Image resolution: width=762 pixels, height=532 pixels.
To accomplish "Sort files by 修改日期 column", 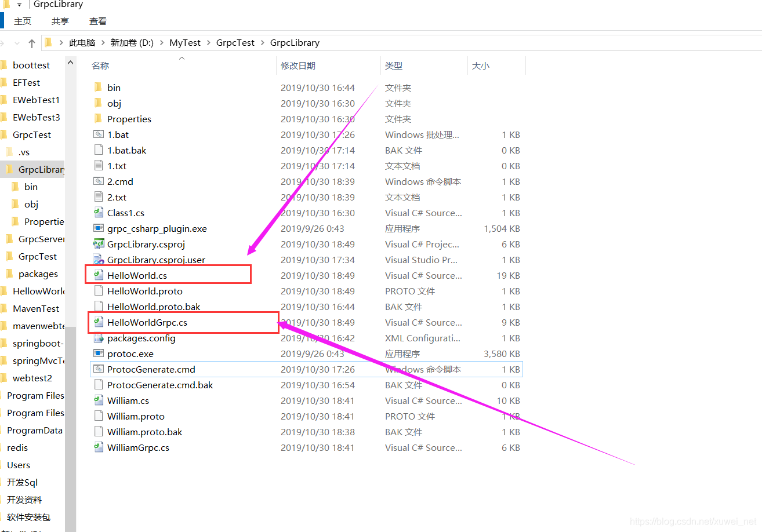I will pyautogui.click(x=298, y=66).
